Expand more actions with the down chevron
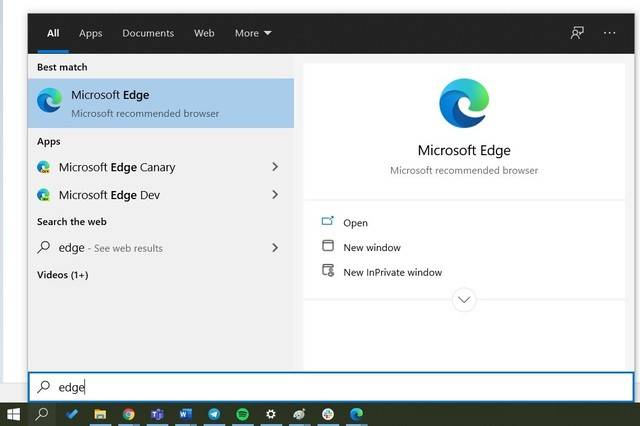 pos(464,299)
